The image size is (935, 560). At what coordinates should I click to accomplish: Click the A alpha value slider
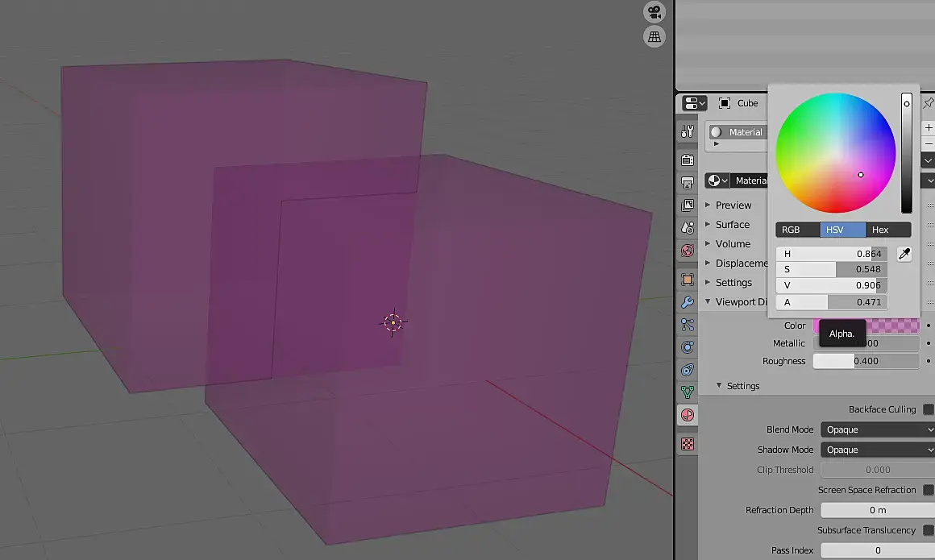[832, 302]
